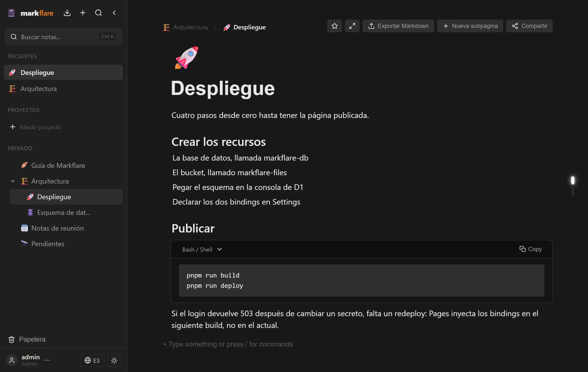The width and height of the screenshot is (588, 372).
Task: Click the page scrollbar thumb on right
Action: [573, 180]
